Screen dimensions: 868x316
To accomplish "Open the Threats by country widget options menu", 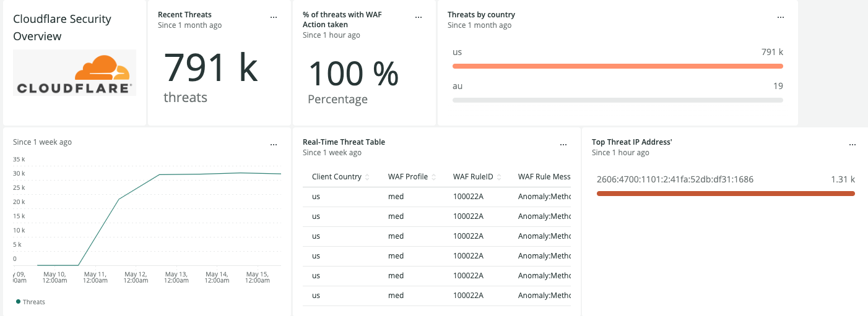I will 781,17.
